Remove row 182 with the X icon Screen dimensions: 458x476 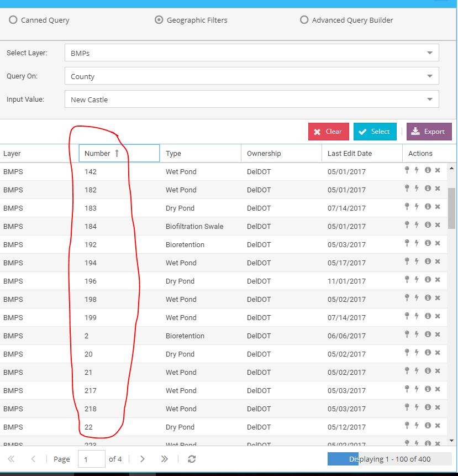438,188
